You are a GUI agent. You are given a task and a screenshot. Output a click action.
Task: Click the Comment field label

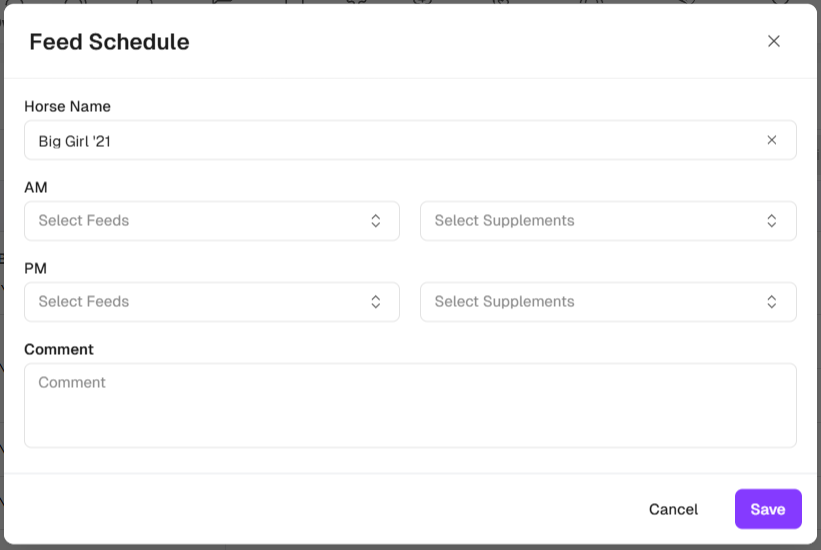pyautogui.click(x=59, y=349)
